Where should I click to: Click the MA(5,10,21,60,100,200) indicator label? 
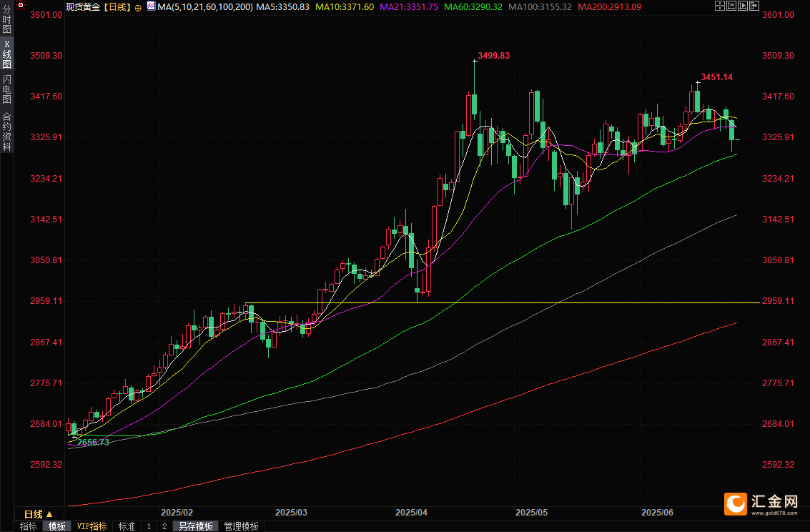204,6
